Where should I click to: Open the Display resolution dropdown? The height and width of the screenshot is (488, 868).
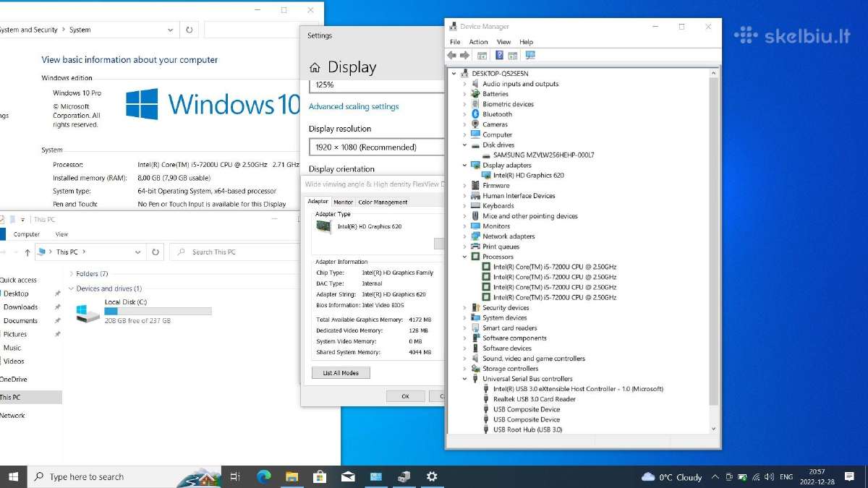pyautogui.click(x=376, y=147)
